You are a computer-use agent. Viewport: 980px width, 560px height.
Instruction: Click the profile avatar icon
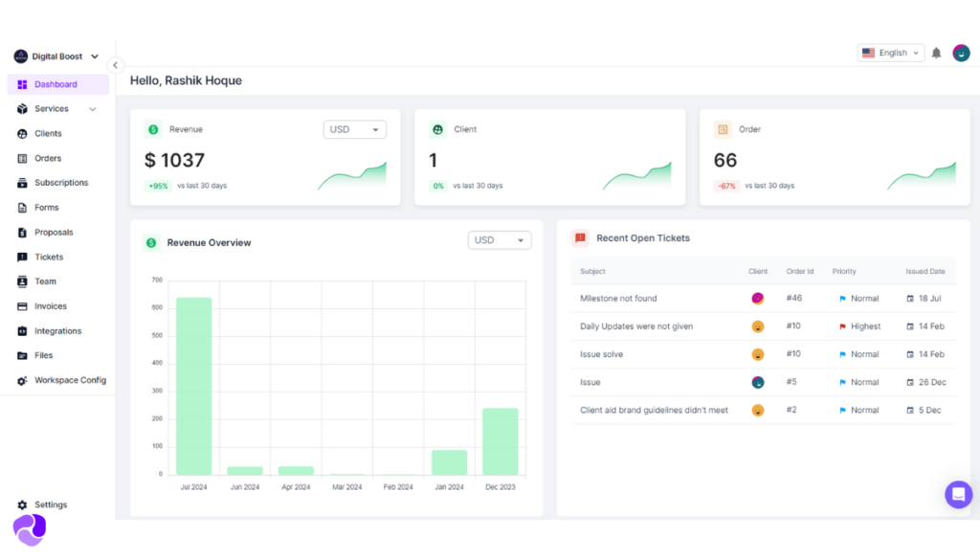point(961,53)
